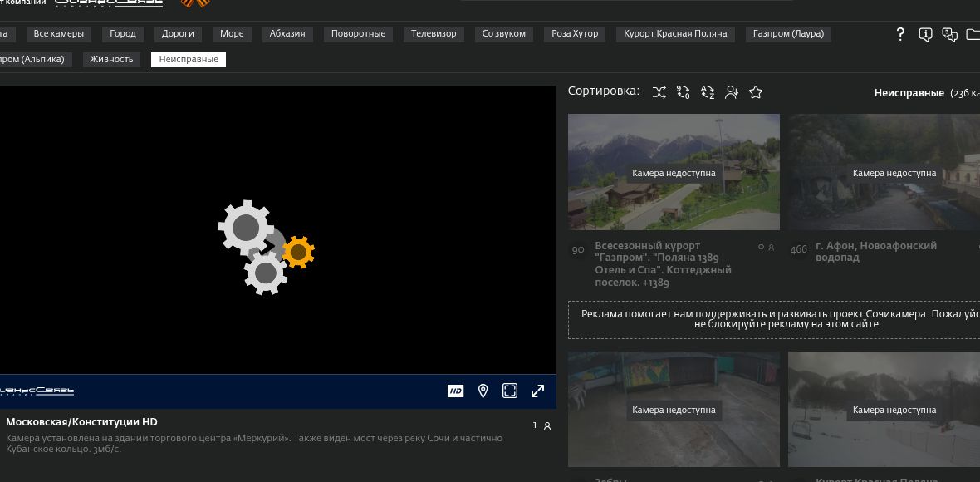The width and height of the screenshot is (980, 482).
Task: Select the Роза Хутор category
Action: pos(575,34)
